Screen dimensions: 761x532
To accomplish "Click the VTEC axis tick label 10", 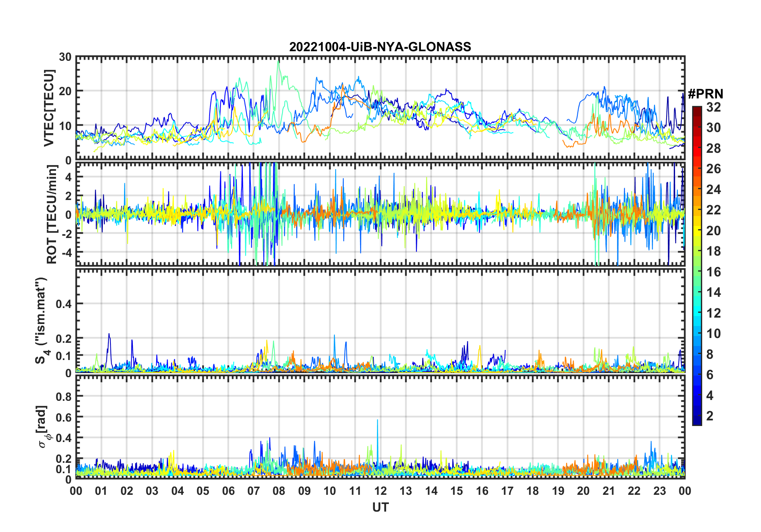I will point(65,126).
